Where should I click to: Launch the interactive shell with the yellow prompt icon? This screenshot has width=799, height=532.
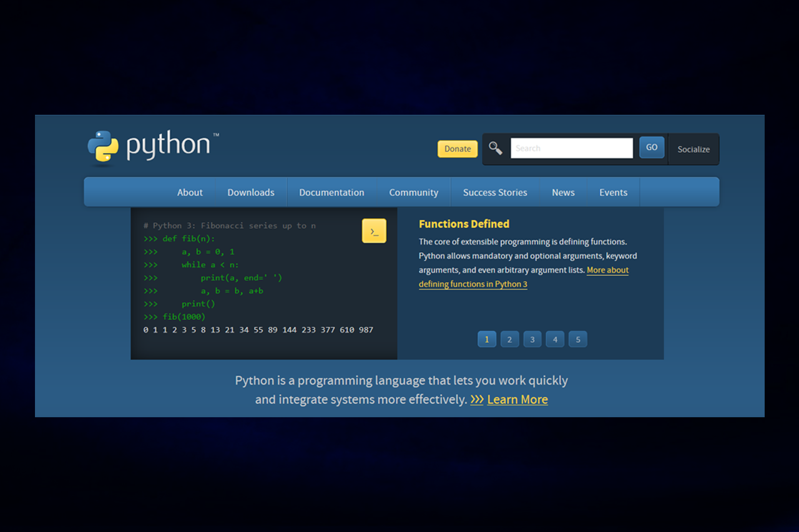click(x=374, y=231)
